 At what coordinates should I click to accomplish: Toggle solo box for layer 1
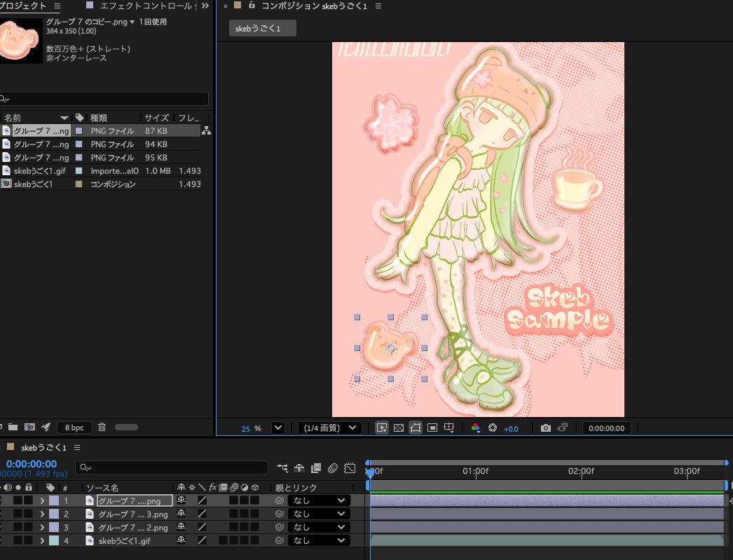18,500
